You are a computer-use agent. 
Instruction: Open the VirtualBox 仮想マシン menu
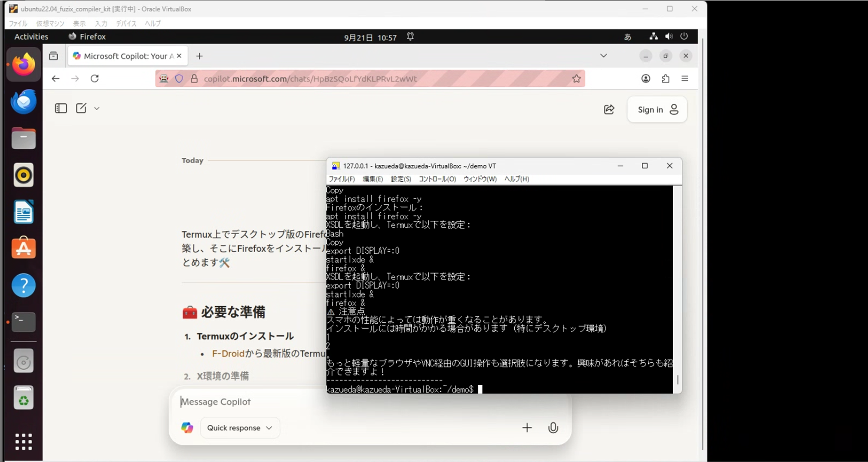(50, 23)
